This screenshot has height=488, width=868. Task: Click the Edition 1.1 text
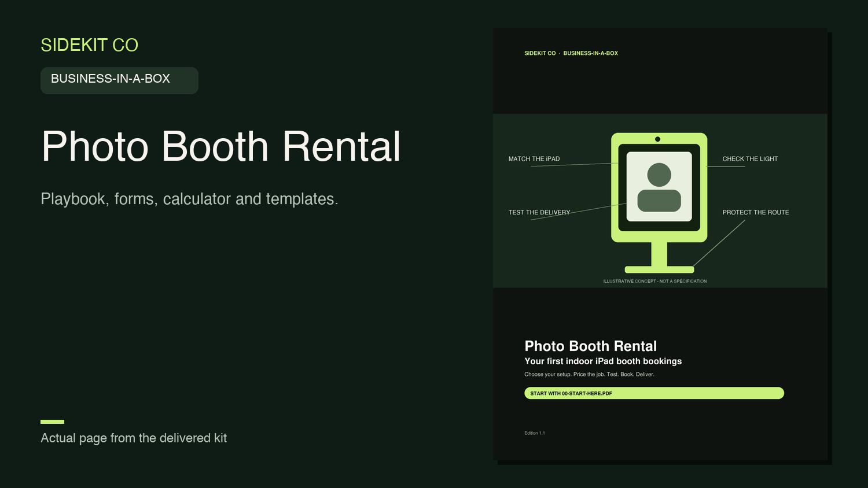coord(535,433)
